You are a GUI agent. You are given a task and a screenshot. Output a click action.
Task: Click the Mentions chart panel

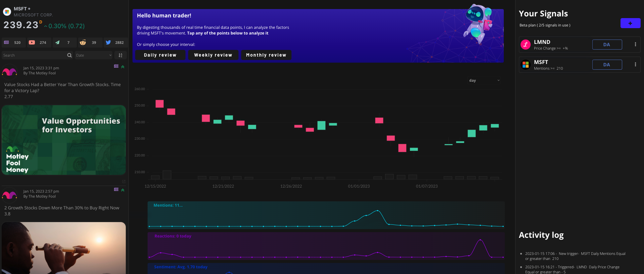[x=326, y=215]
